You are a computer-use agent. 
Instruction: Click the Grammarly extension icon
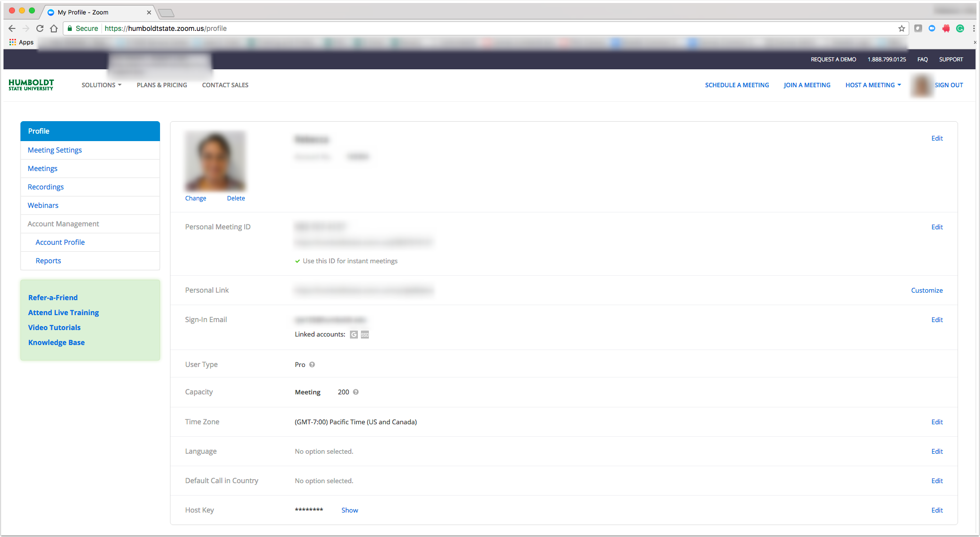click(960, 28)
